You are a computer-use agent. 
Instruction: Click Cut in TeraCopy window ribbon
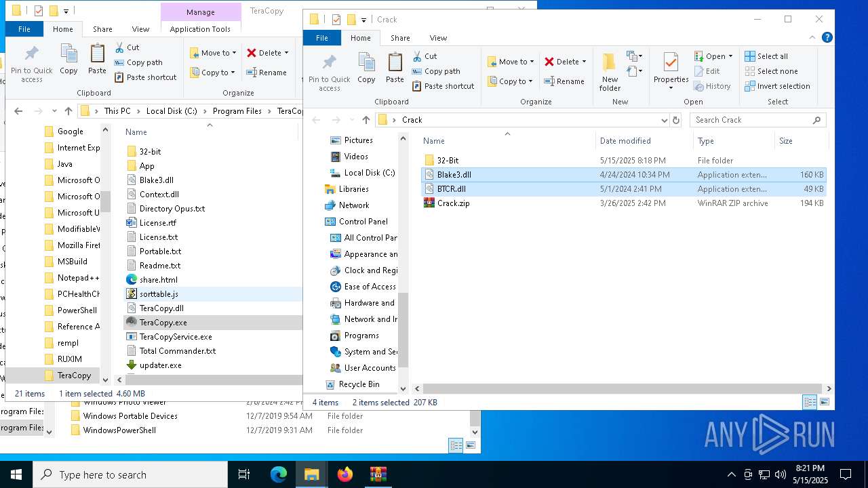point(126,47)
